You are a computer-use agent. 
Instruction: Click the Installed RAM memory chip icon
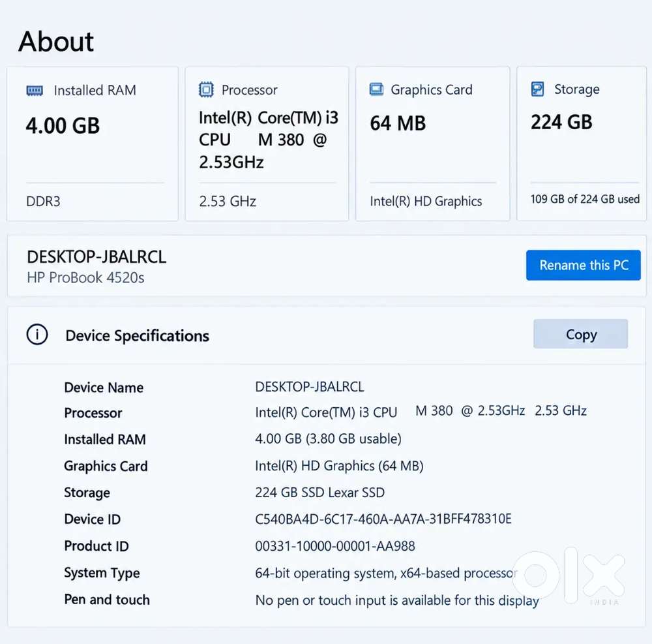[x=35, y=90]
